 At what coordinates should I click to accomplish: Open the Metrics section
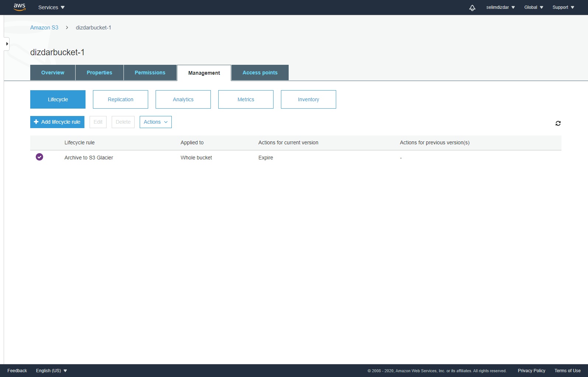(x=246, y=99)
